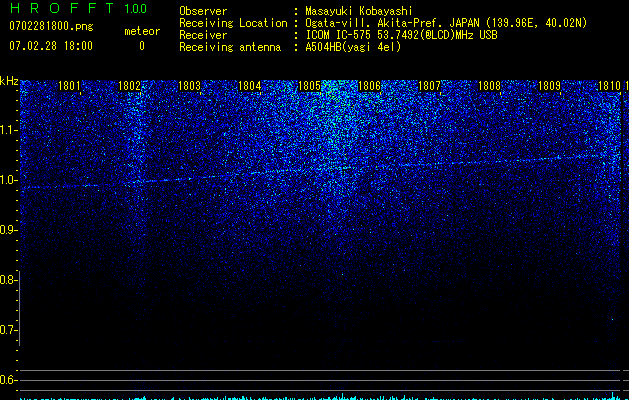Click the 1.1 kHz axis label

coord(8,130)
